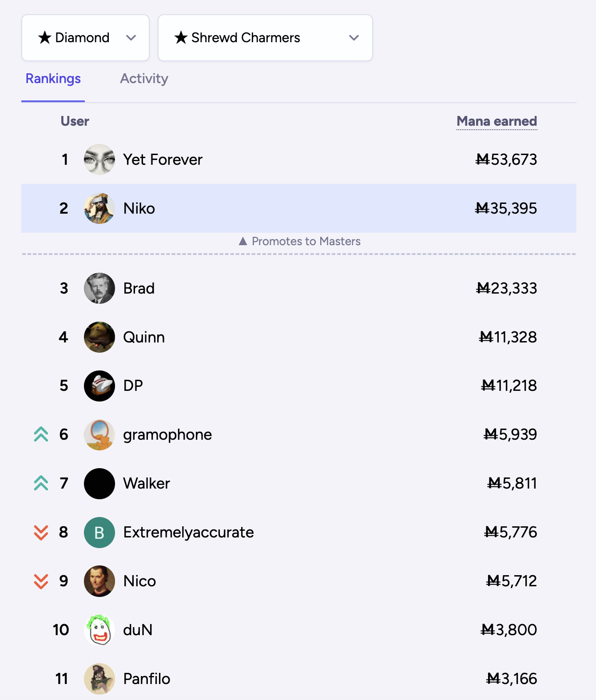596x700 pixels.
Task: Click the green up arrows beside rank 6
Action: [x=41, y=434]
